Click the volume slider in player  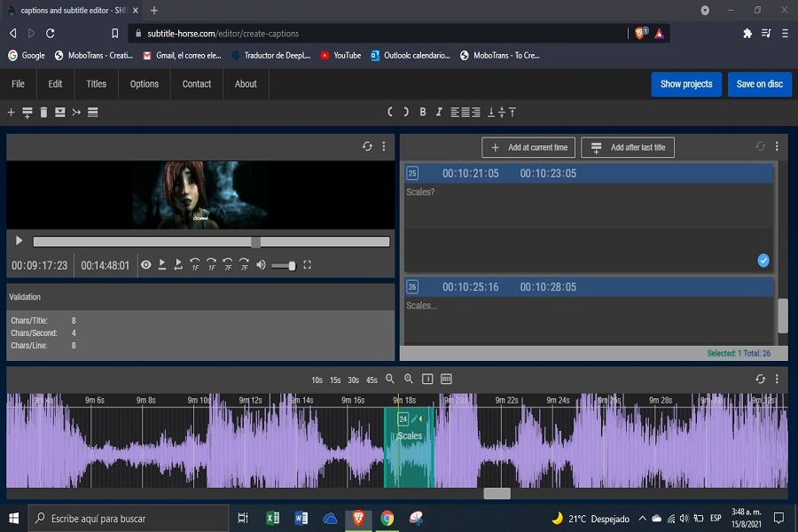pos(284,266)
